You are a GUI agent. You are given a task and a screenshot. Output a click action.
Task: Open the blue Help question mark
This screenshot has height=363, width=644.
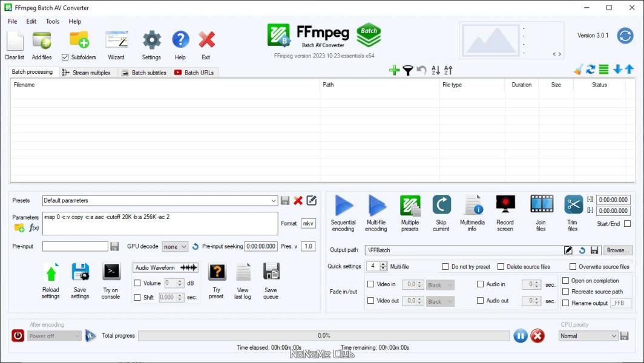(180, 40)
